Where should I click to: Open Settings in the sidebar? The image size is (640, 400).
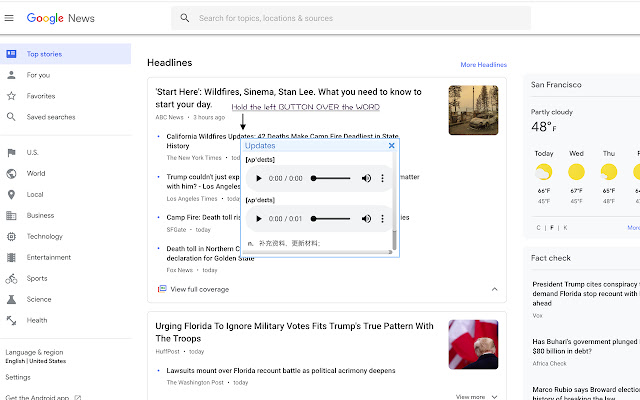pos(18,377)
